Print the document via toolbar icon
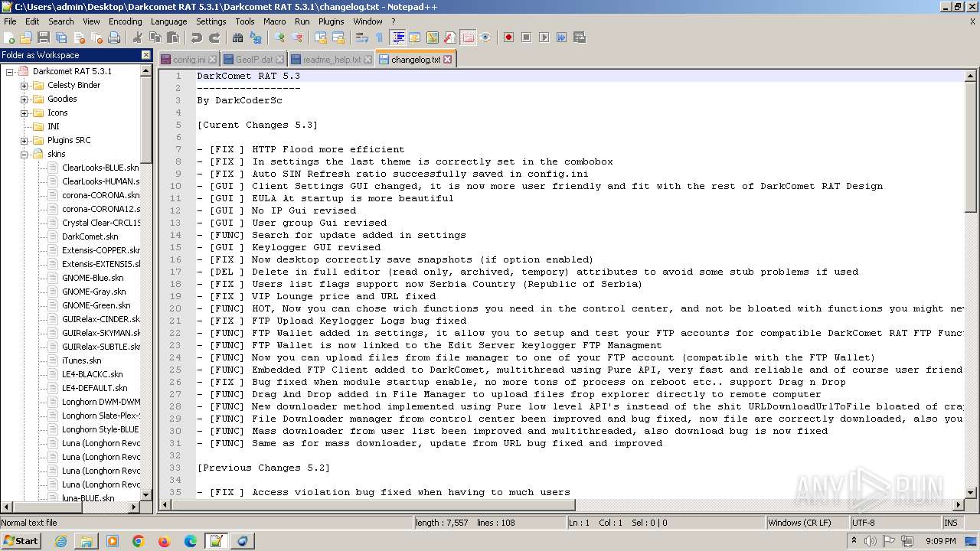This screenshot has width=980, height=551. [x=114, y=37]
